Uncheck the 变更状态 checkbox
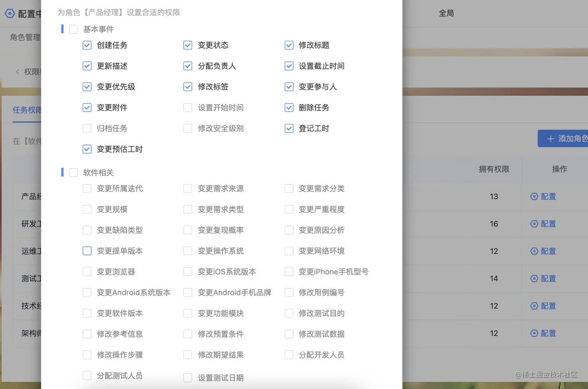The width and height of the screenshot is (588, 389). (188, 45)
